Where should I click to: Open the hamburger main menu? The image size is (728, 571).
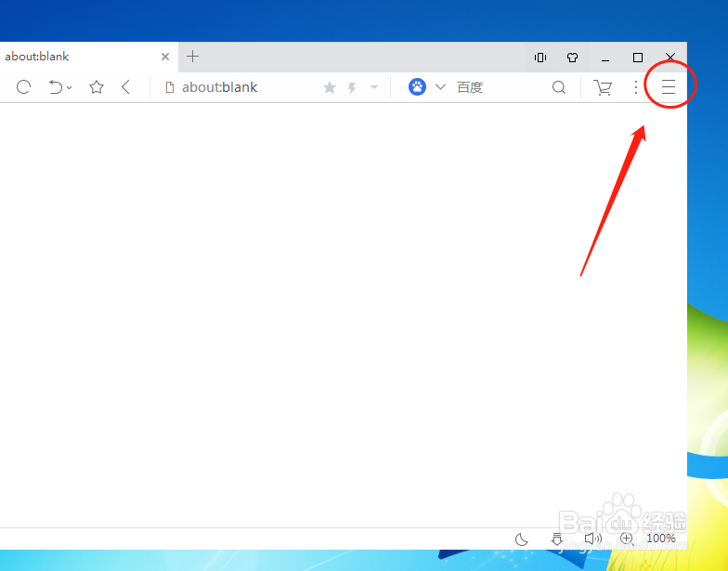click(x=669, y=87)
